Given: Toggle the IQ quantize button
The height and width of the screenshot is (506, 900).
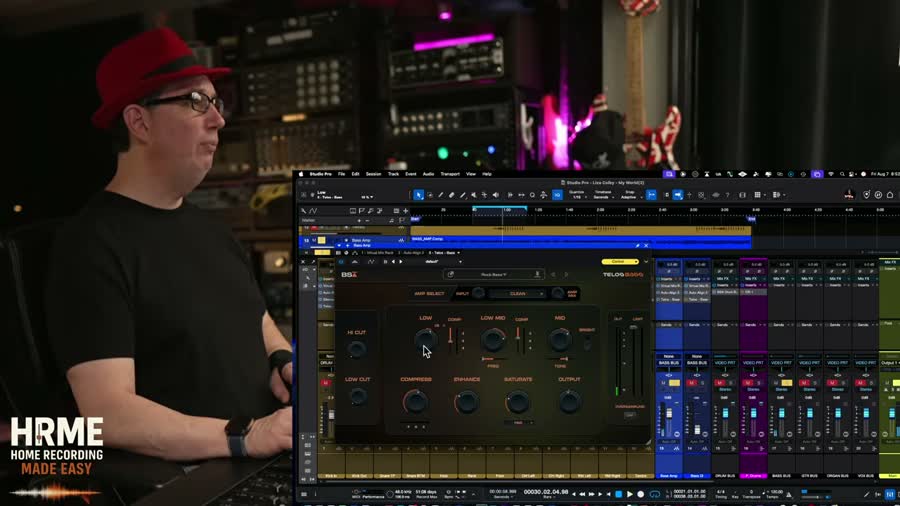Looking at the screenshot, I should tap(557, 195).
